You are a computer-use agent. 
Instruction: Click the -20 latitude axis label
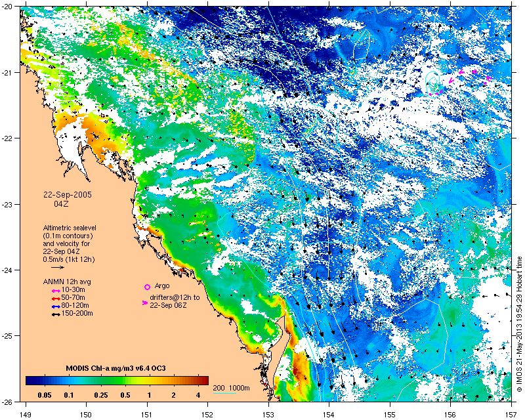click(x=8, y=7)
